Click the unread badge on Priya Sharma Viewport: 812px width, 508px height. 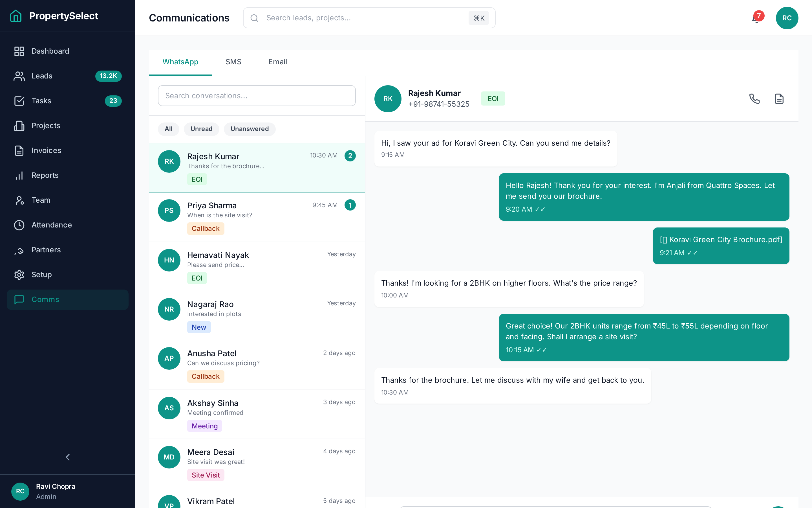point(350,205)
